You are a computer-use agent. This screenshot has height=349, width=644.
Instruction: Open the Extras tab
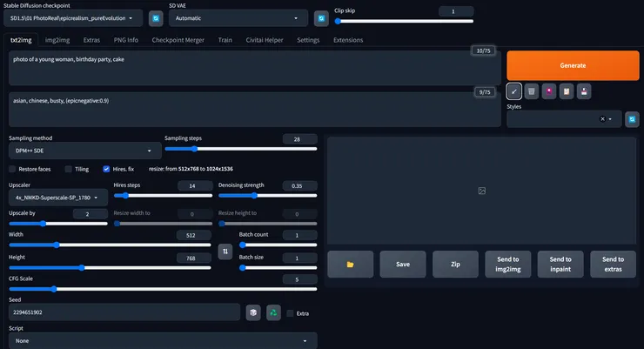point(91,40)
